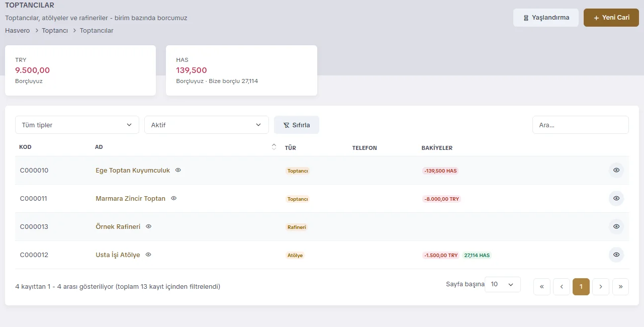Viewport: 644px width, 327px height.
Task: Open quick preview eye next to Marmara Zincir Toptan
Action: (174, 198)
